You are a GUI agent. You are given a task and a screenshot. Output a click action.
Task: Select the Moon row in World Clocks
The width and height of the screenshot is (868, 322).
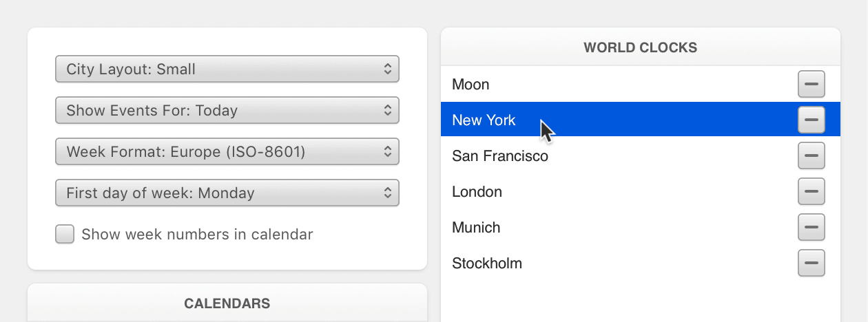(641, 85)
